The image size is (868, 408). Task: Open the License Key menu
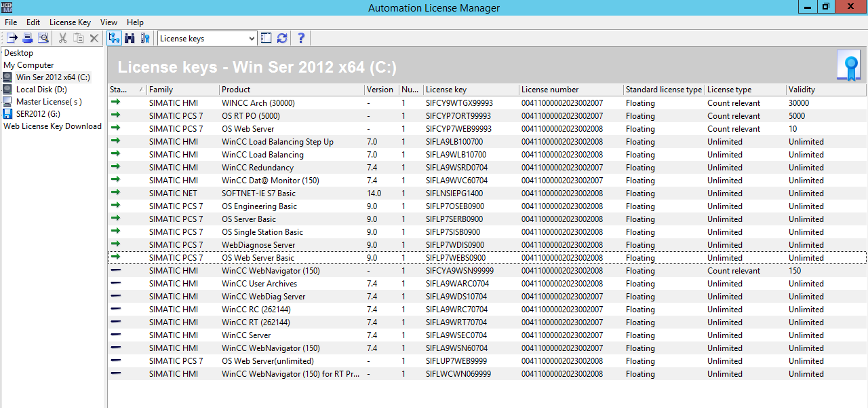(x=70, y=22)
